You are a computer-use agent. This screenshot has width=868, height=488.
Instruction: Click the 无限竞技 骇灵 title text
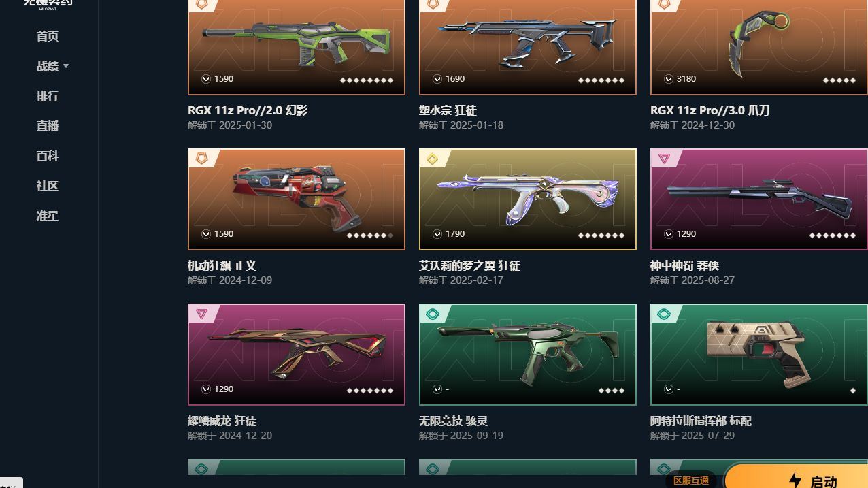point(454,421)
